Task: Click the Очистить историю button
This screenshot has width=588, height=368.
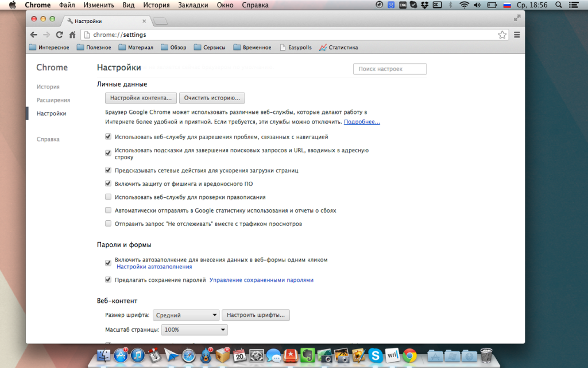Action: [212, 98]
